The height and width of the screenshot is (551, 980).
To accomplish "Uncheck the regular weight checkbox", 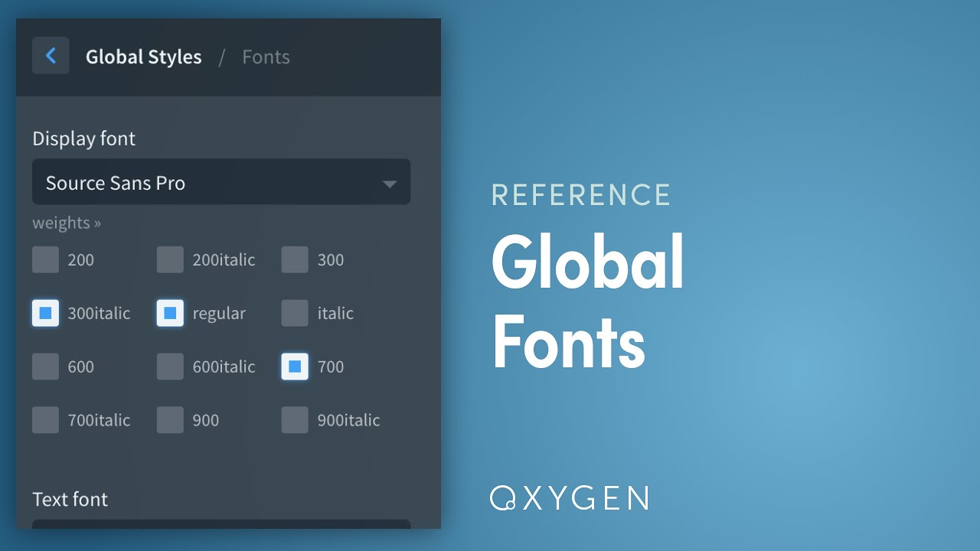I will pos(170,313).
